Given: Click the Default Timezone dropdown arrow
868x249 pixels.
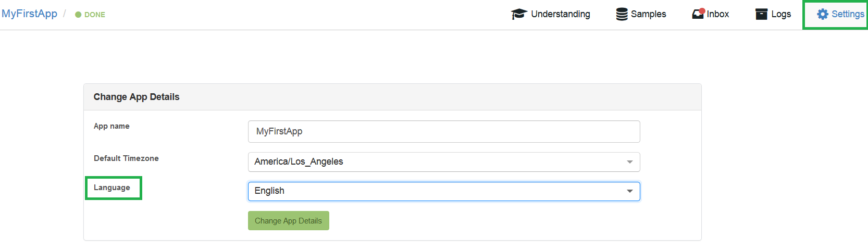Looking at the screenshot, I should pos(630,162).
